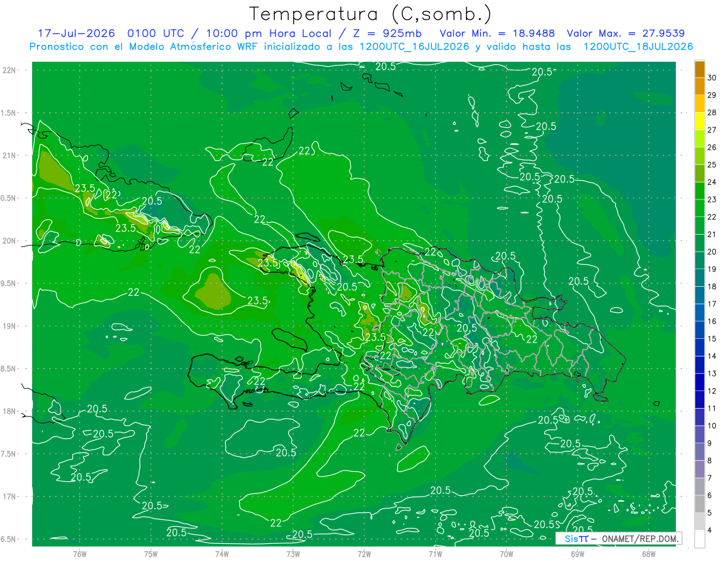Click the '10:00 pm Hora Local' text
Screen dimensions: 728x562
pyautogui.click(x=269, y=33)
